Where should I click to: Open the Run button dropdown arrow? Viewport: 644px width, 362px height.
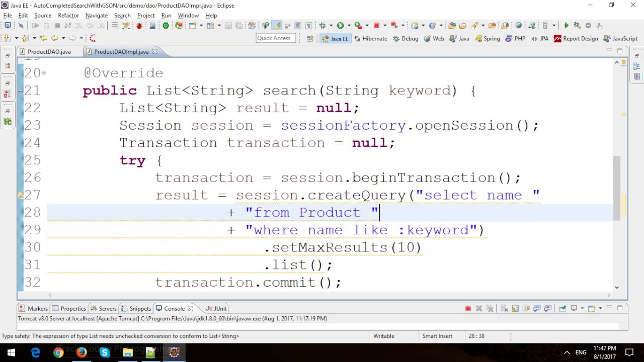click(349, 25)
